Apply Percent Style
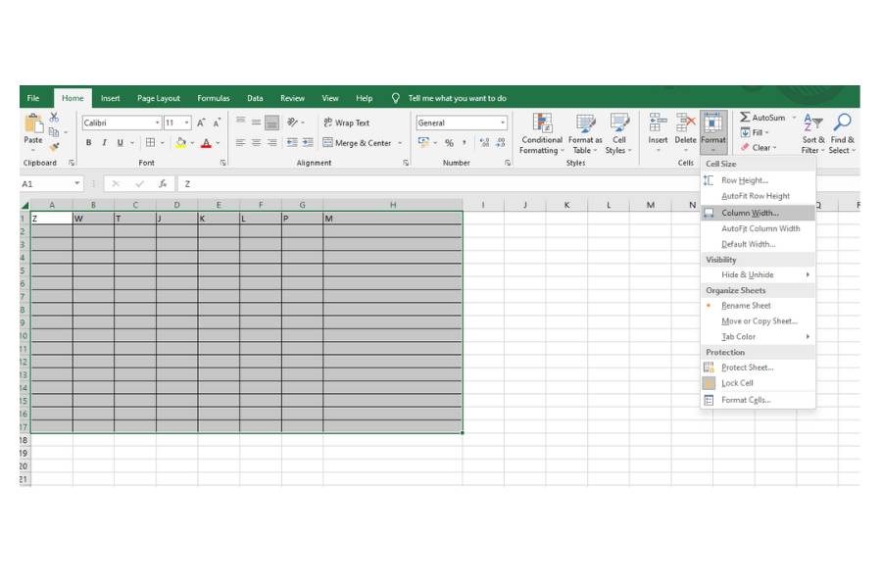Screen dimensions: 882x588 pyautogui.click(x=449, y=143)
